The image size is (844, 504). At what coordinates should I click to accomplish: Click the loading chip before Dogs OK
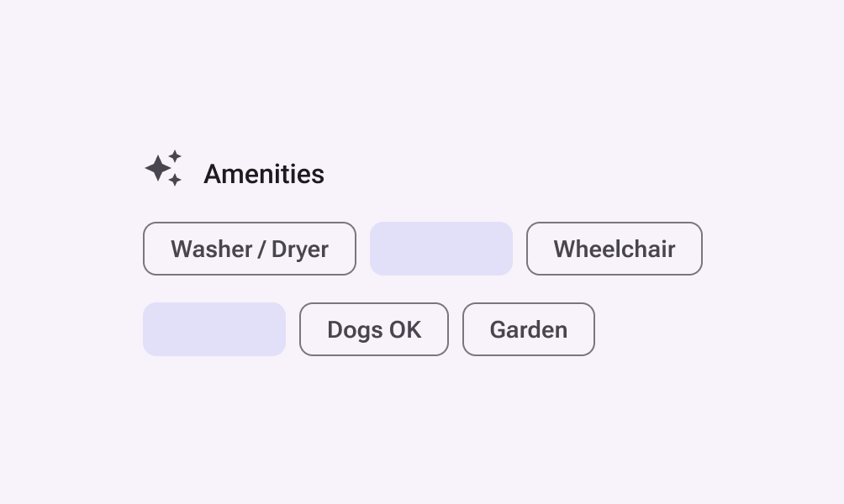tap(214, 329)
